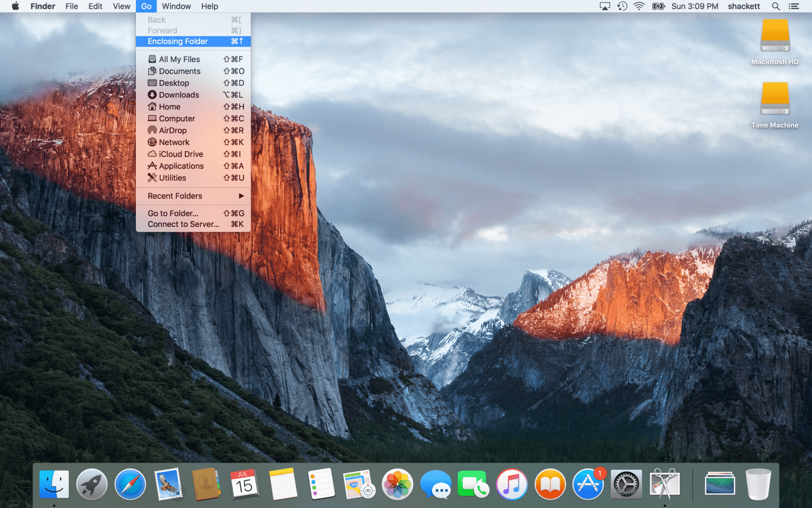Open the Wi-Fi status menu
The image size is (812, 508).
(x=639, y=6)
